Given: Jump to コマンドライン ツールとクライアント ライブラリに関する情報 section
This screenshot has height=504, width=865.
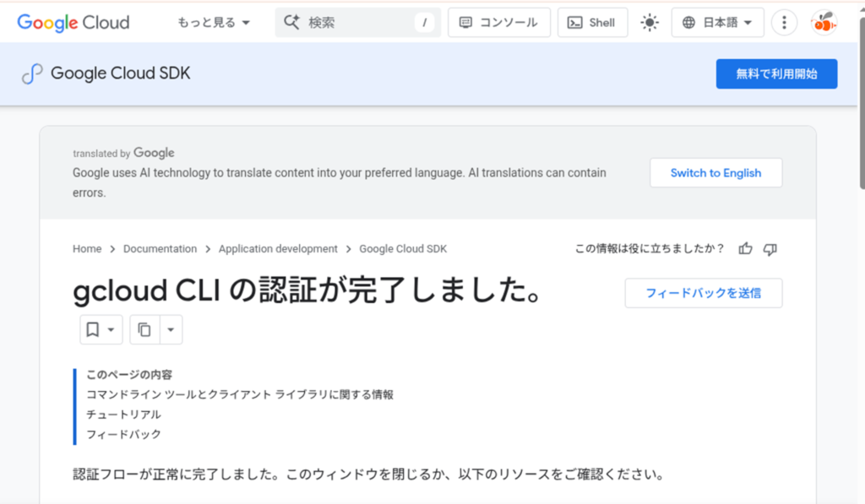Looking at the screenshot, I should point(240,395).
